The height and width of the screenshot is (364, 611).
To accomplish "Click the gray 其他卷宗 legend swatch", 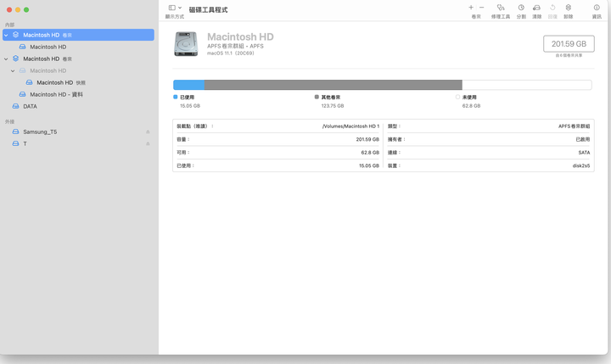I will click(x=317, y=97).
